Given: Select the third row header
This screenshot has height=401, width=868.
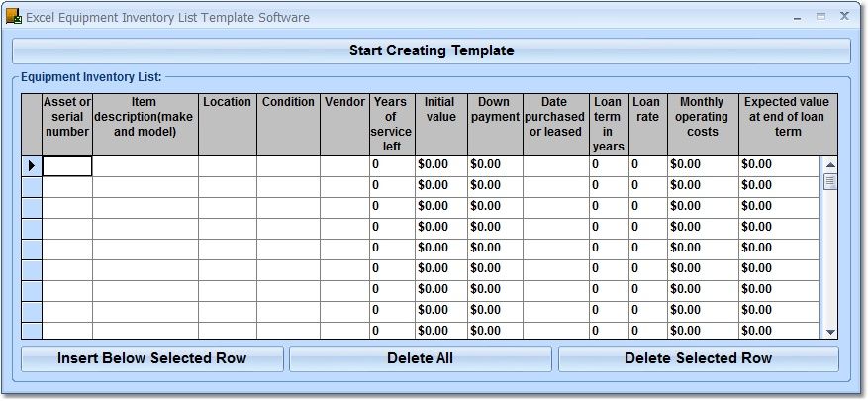Looking at the screenshot, I should click(32, 208).
